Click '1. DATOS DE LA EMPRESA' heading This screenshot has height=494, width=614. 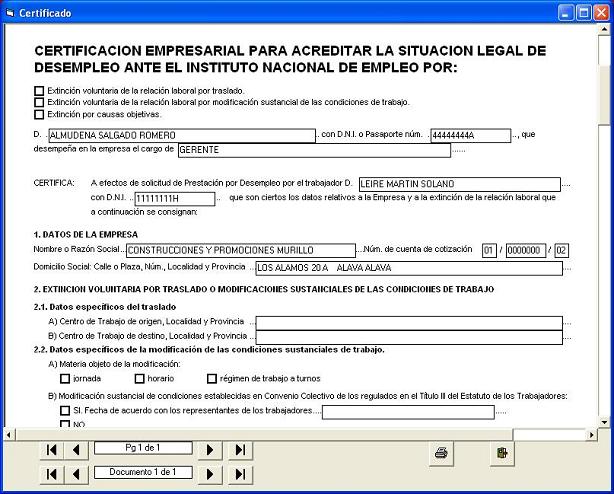click(86, 235)
